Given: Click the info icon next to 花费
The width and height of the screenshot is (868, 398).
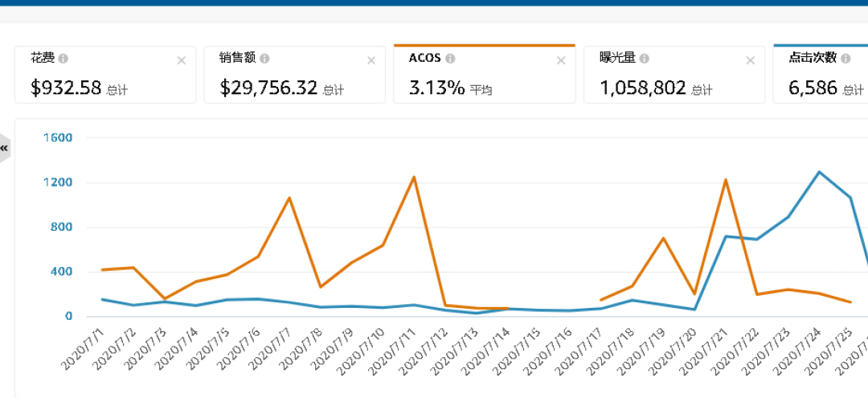Looking at the screenshot, I should click(63, 59).
